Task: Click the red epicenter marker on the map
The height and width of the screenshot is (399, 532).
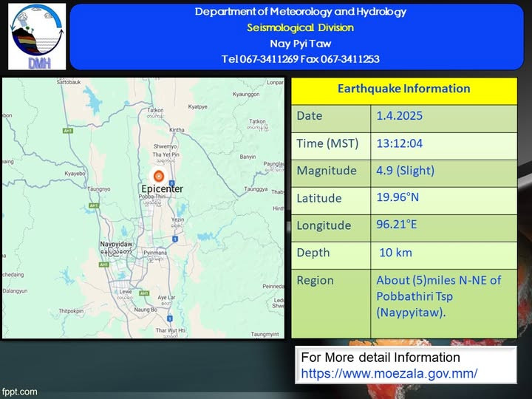Action: pos(158,176)
